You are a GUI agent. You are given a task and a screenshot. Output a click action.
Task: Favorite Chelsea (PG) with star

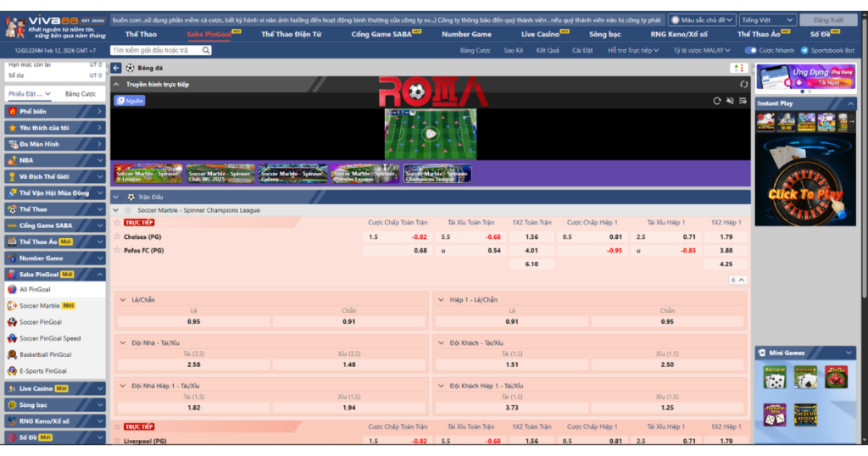[x=117, y=237]
